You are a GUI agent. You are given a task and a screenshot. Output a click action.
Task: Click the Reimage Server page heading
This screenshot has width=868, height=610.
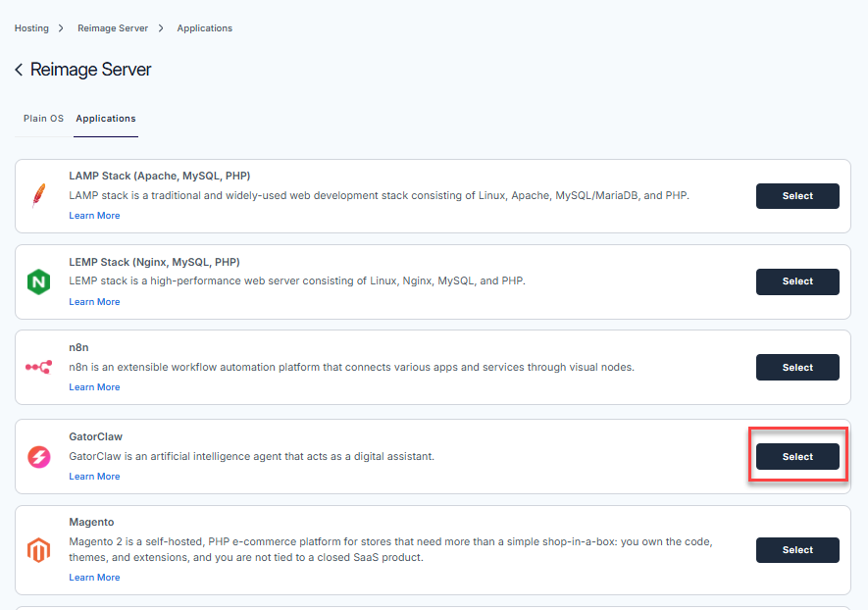(91, 70)
